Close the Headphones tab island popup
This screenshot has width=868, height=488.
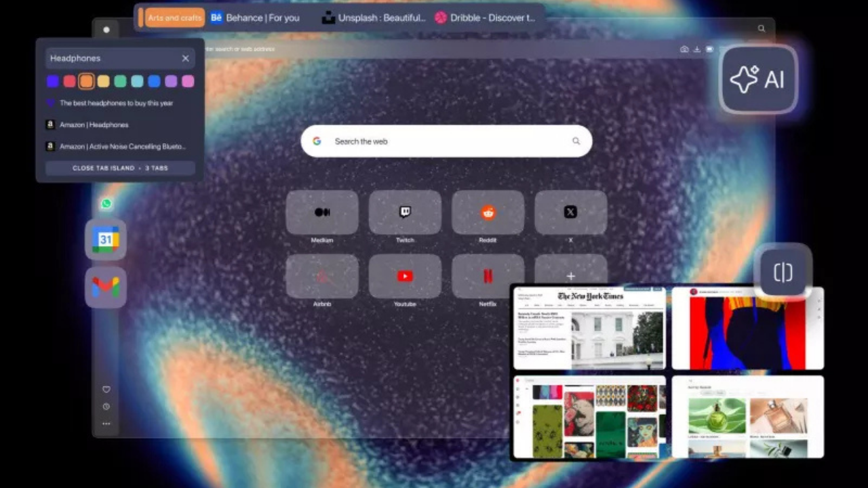coord(185,58)
